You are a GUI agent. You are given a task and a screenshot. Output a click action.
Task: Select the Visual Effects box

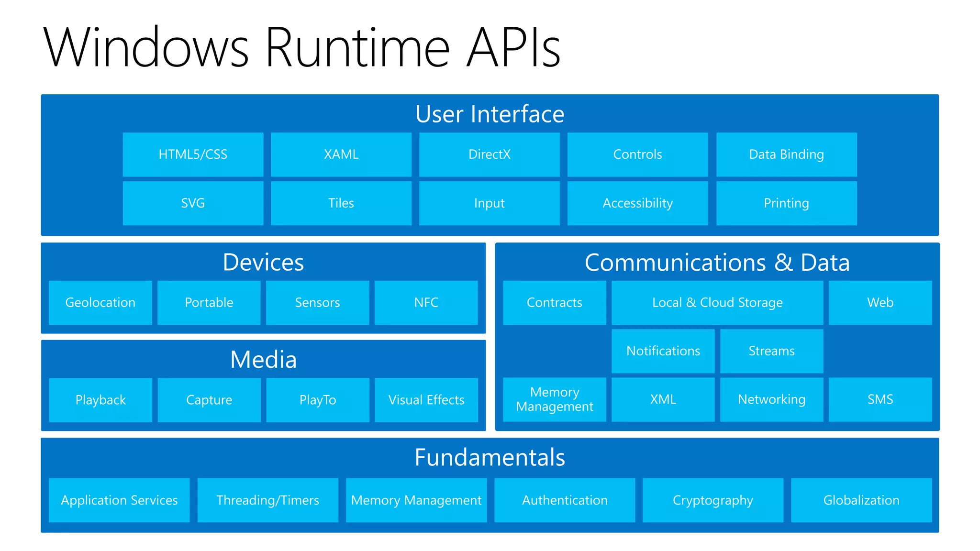click(426, 400)
